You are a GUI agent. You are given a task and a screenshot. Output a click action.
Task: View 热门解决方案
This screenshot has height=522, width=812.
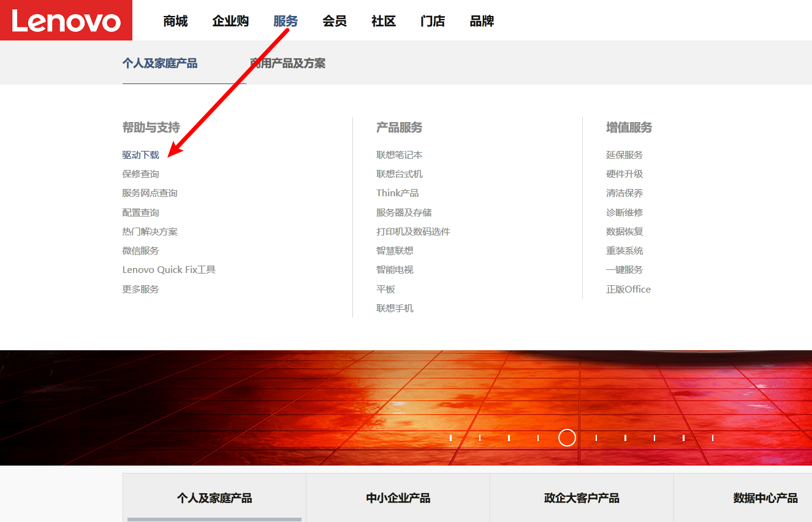click(150, 232)
